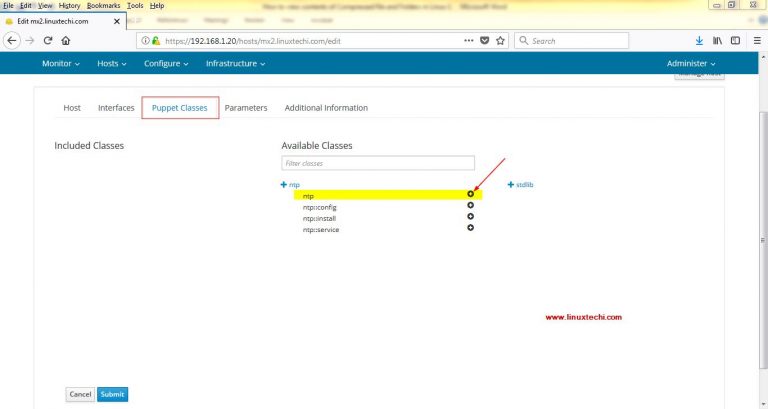Open the Edit menu
The image size is (768, 409).
(26, 5)
